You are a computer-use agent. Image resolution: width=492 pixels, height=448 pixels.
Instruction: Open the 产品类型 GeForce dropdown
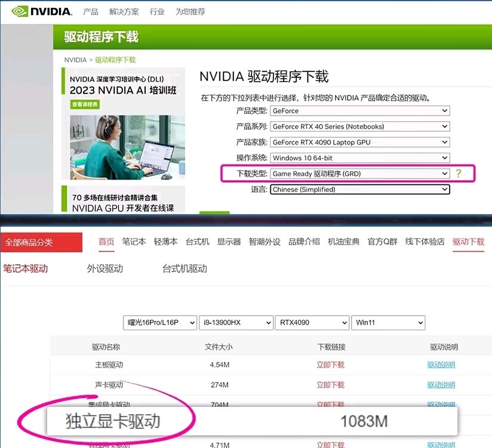click(x=359, y=111)
